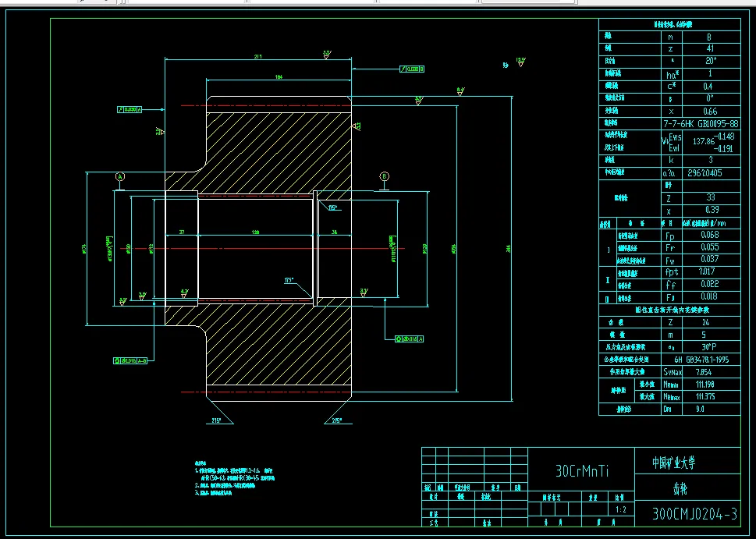Screen dimensions: 756x539
Task: Select 6H GB3478.1-1995 tolerance class
Action: click(x=701, y=360)
